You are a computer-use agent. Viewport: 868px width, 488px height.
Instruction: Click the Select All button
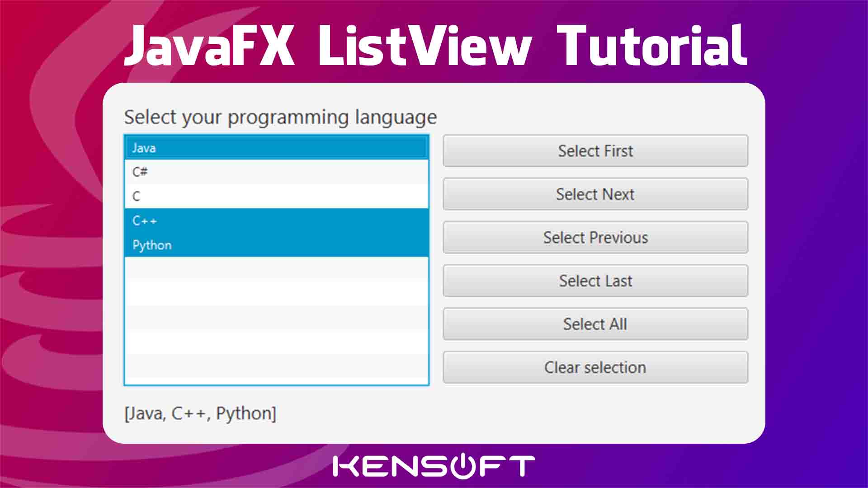point(595,324)
